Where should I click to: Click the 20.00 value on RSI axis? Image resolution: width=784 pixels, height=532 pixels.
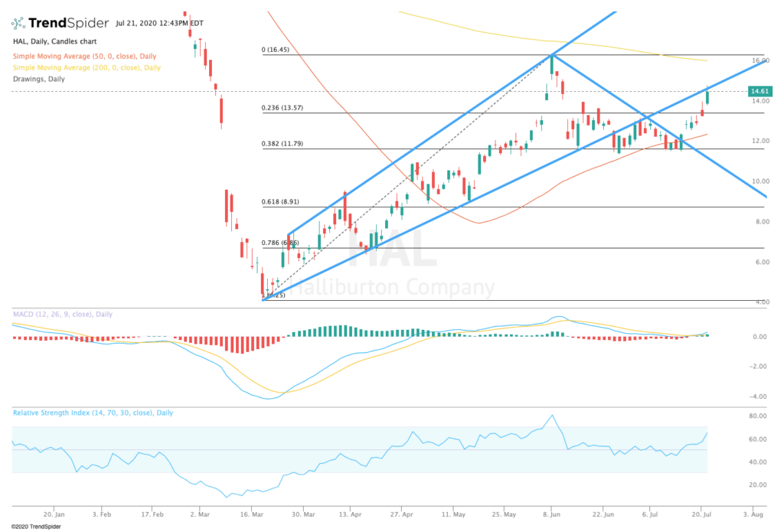758,485
